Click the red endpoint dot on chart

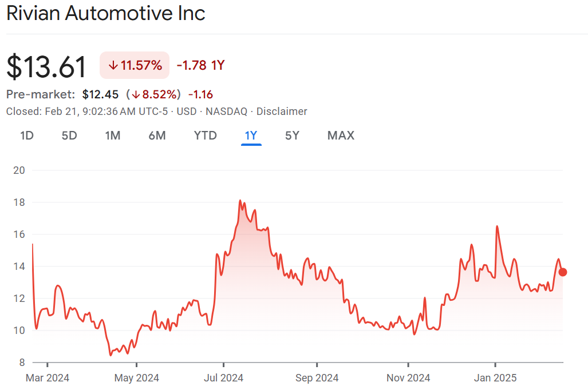tap(563, 272)
